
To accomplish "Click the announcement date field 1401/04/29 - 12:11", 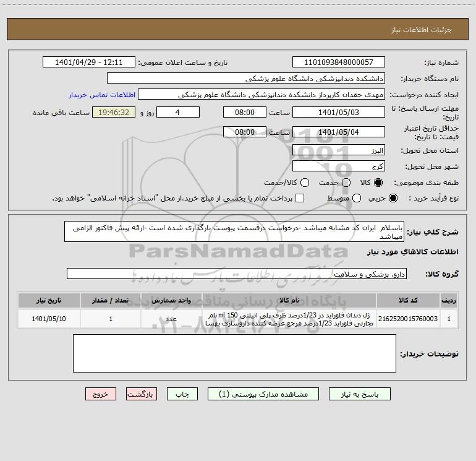I will coord(89,62).
